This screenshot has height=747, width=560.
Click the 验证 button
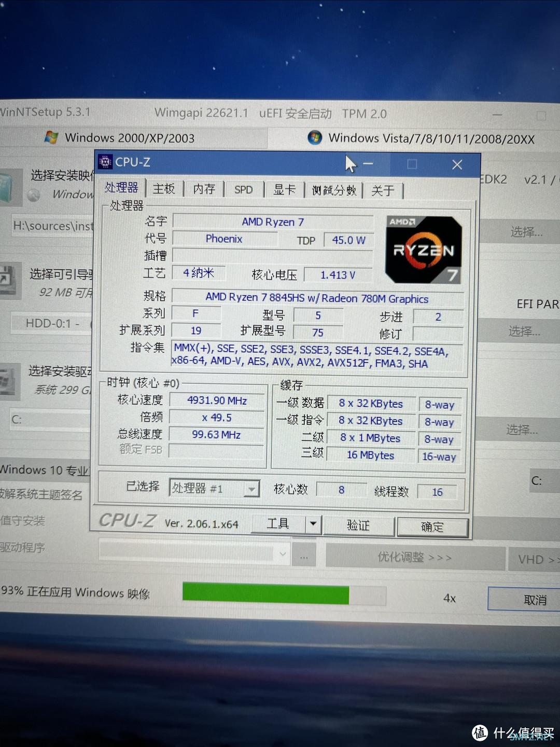(358, 525)
